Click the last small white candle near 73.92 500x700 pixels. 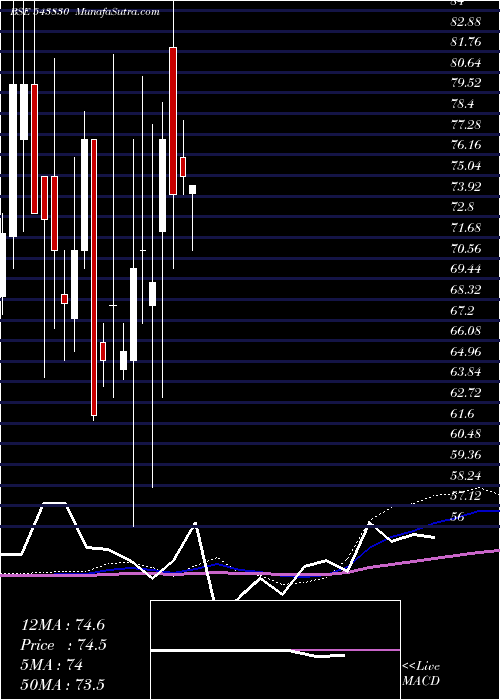(x=192, y=189)
